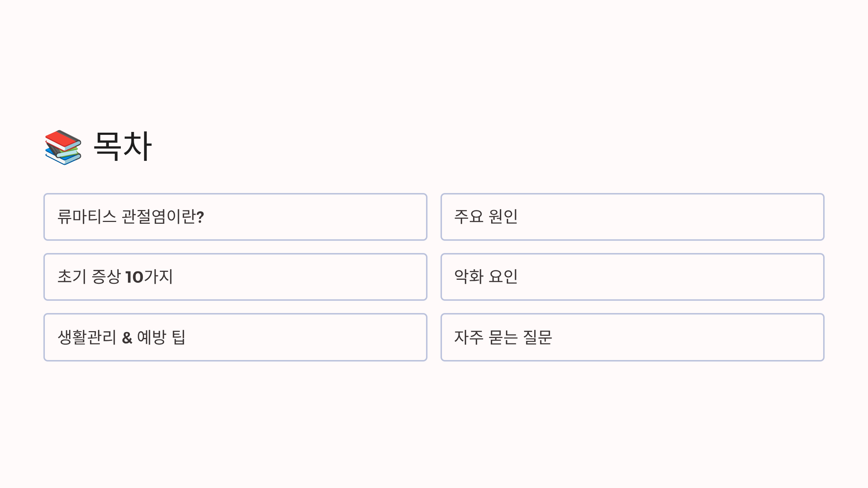This screenshot has height=488, width=868.
Task: Open the 초기 증상 10가지 contents box
Action: 235,277
